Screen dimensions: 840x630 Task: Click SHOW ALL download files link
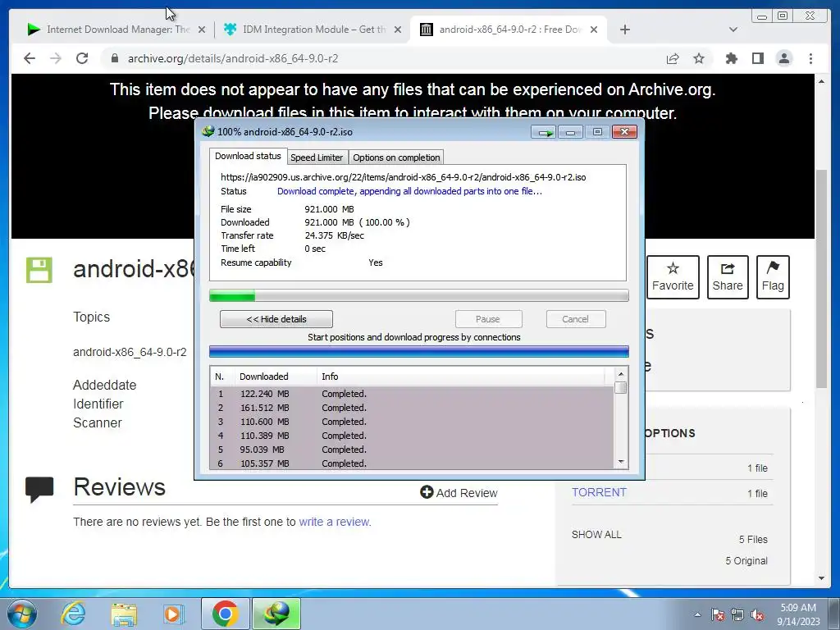point(596,535)
